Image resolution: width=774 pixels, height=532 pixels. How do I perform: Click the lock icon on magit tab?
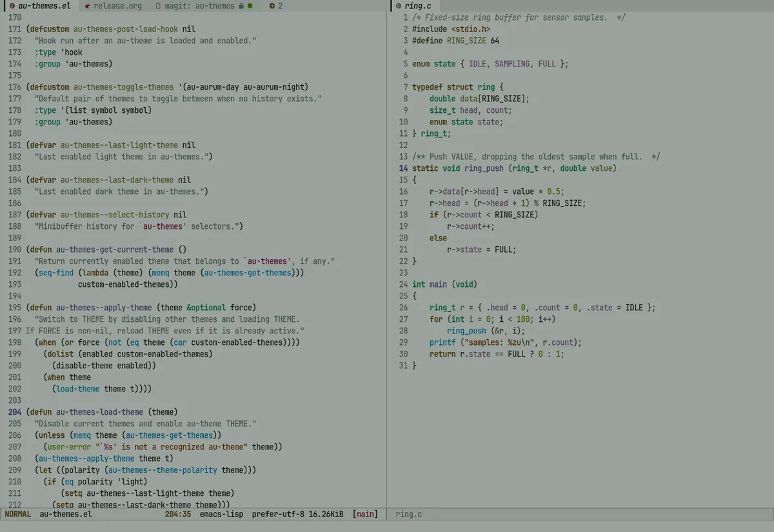point(241,6)
